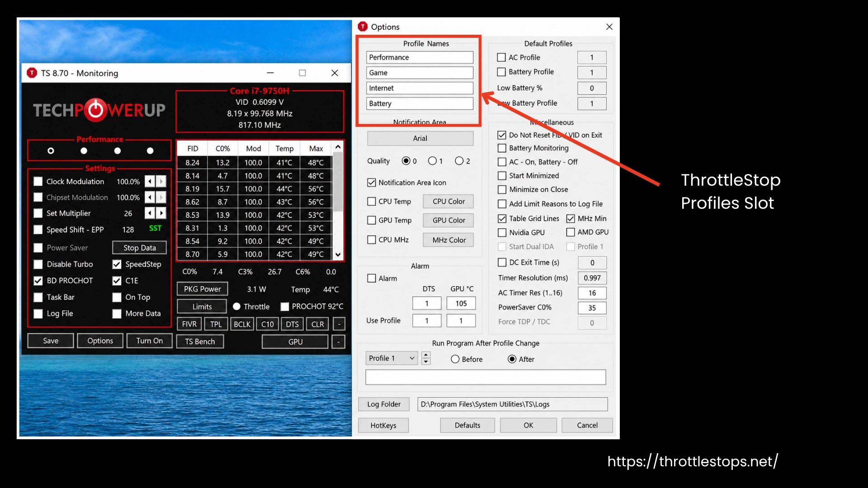Pick MHz Color

pos(448,240)
